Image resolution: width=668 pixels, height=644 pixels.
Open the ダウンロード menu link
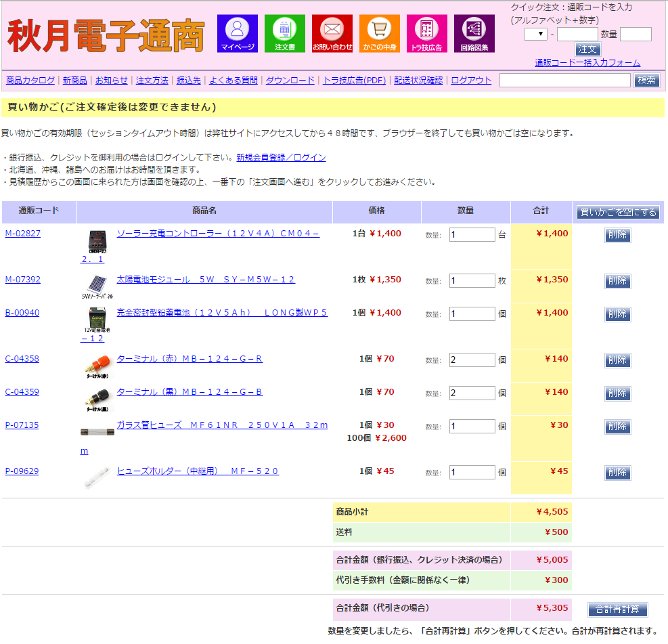[x=290, y=80]
